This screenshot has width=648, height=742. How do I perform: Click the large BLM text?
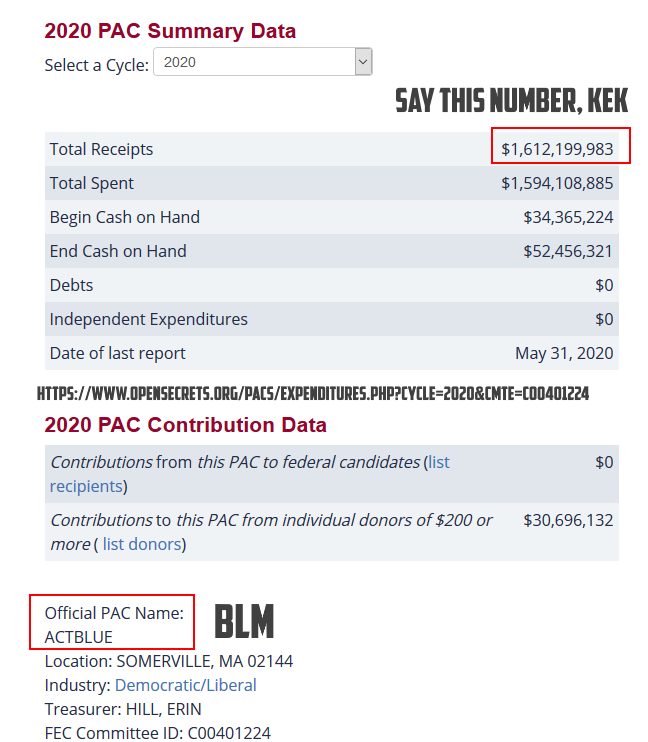tap(244, 622)
